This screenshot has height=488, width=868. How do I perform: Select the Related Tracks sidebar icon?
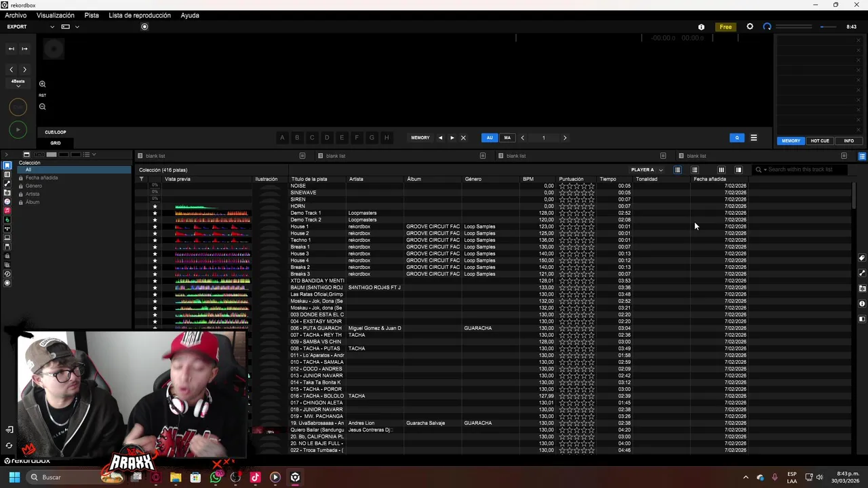pyautogui.click(x=7, y=184)
